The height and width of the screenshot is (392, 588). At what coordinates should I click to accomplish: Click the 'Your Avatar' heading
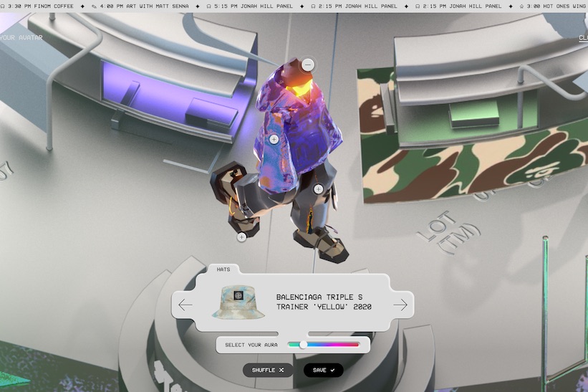(x=21, y=37)
